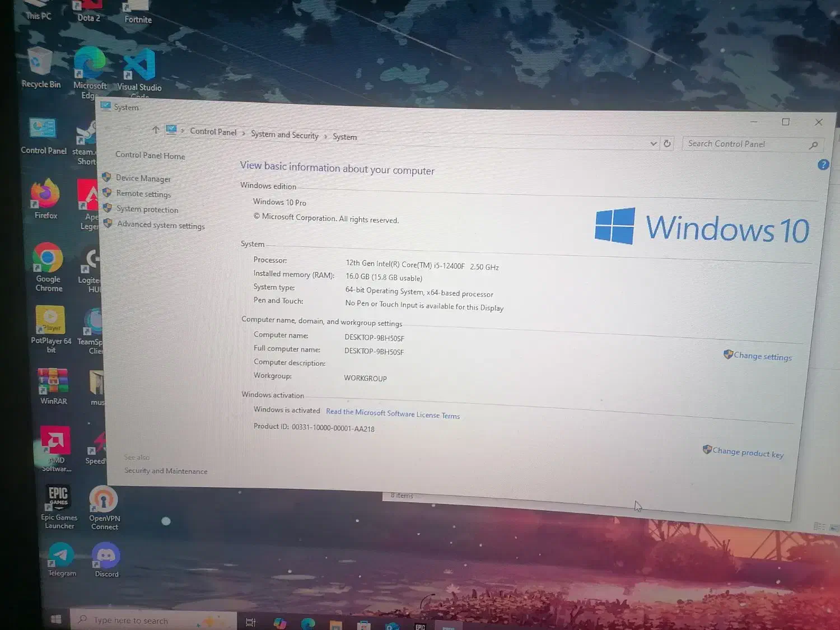840x630 pixels.
Task: Open the Google Chrome desktop shortcut
Action: point(48,267)
